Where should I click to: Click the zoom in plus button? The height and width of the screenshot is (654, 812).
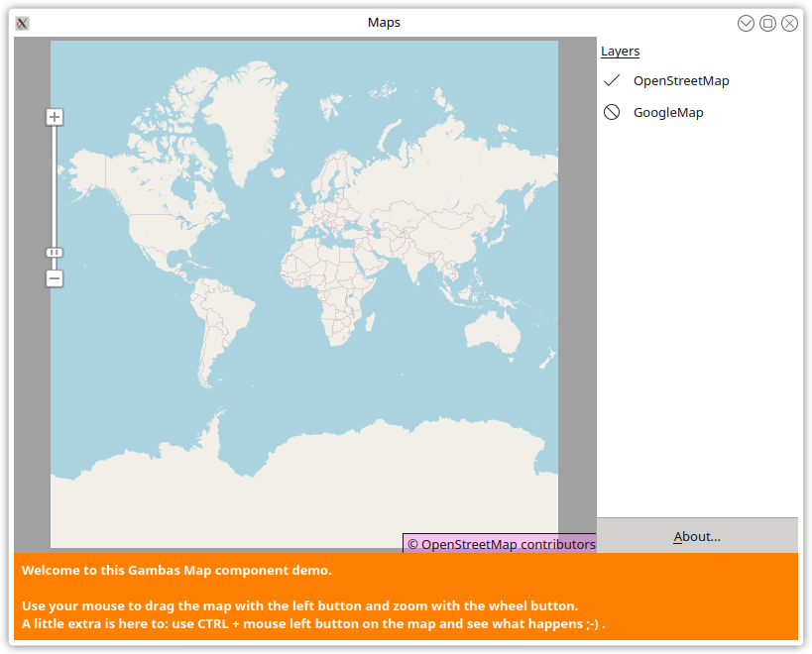[x=55, y=117]
